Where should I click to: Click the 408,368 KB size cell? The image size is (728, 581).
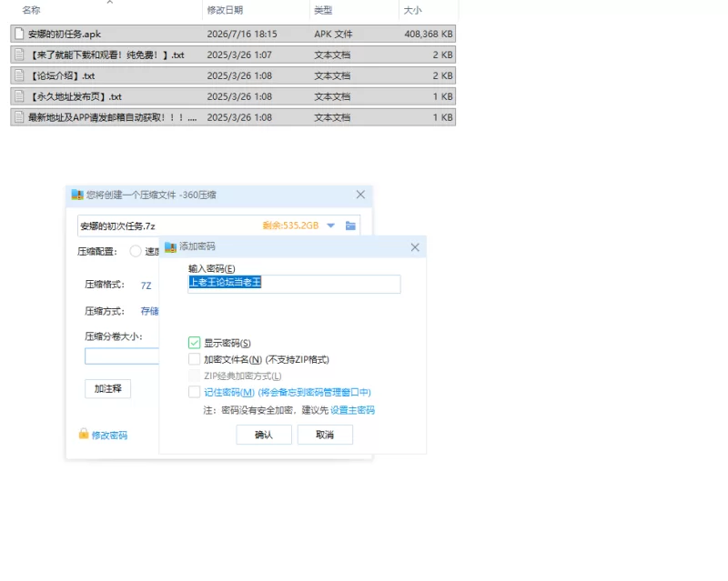(x=428, y=34)
